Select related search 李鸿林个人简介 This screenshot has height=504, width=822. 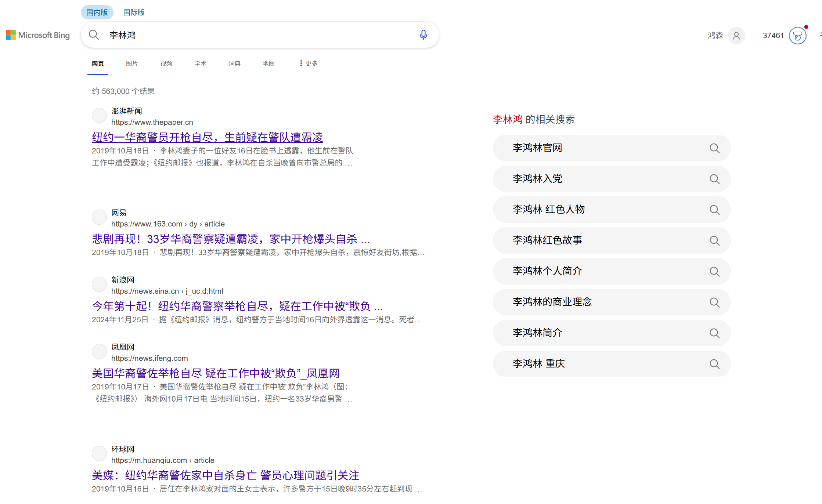(x=547, y=271)
